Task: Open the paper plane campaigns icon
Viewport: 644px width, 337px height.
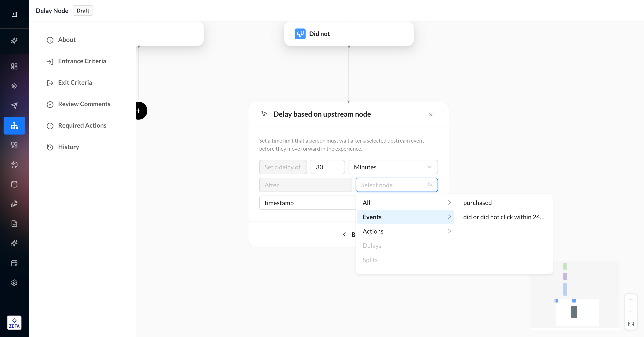Action: coord(14,106)
